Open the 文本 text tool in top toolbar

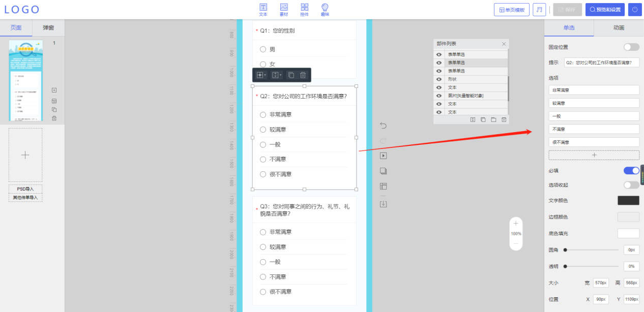click(x=263, y=10)
